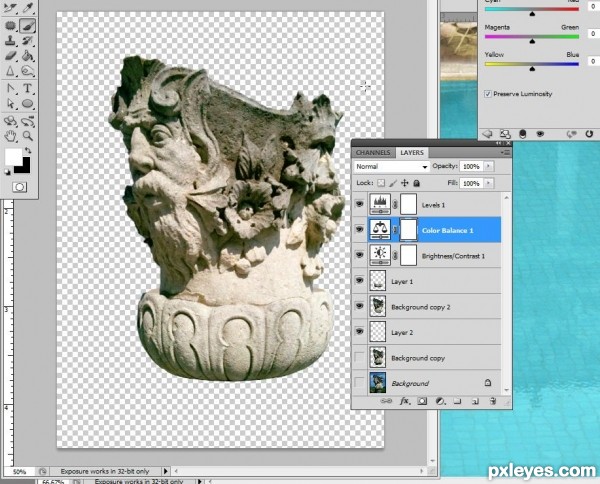Reset adjustment to defaults

(589, 134)
